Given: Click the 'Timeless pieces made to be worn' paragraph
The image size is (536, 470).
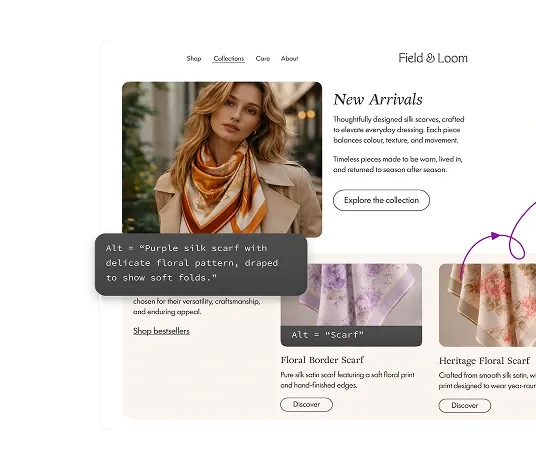Looking at the screenshot, I should (398, 164).
